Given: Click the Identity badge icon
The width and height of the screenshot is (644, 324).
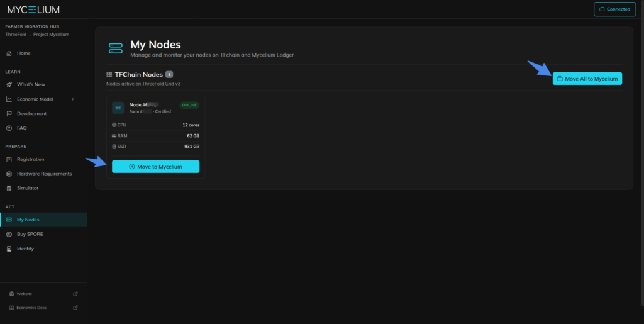Looking at the screenshot, I should pyautogui.click(x=9, y=249).
